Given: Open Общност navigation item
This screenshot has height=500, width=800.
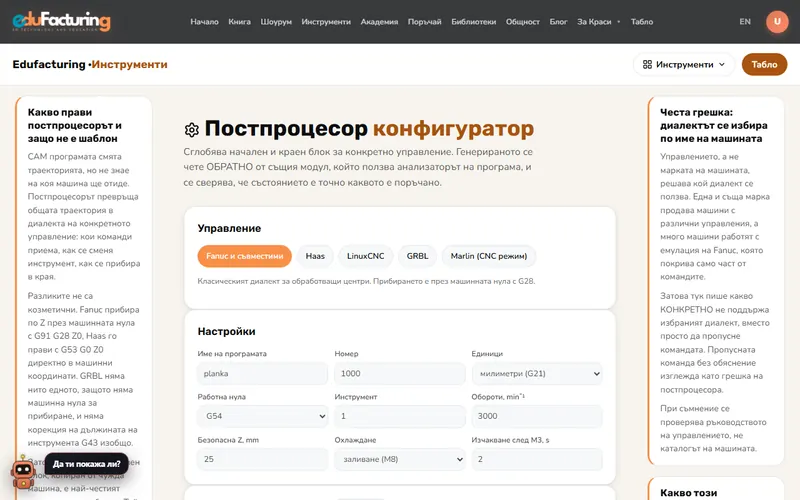Looking at the screenshot, I should [522, 21].
